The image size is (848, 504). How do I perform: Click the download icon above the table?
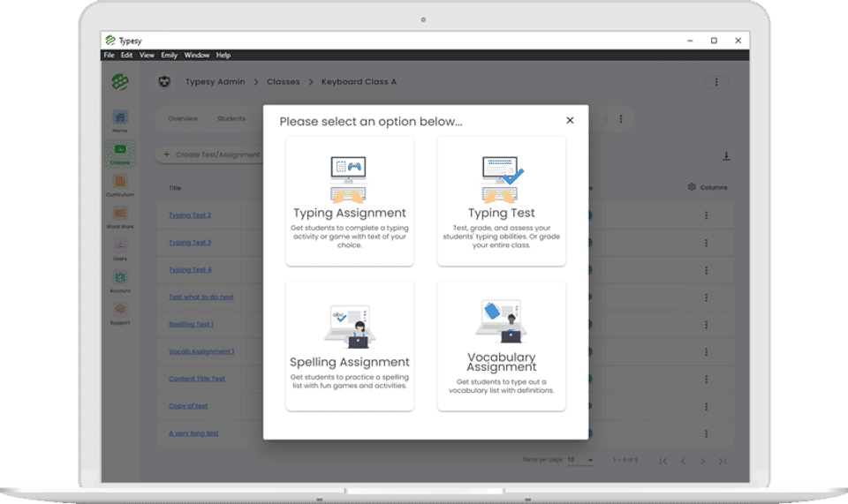point(726,155)
